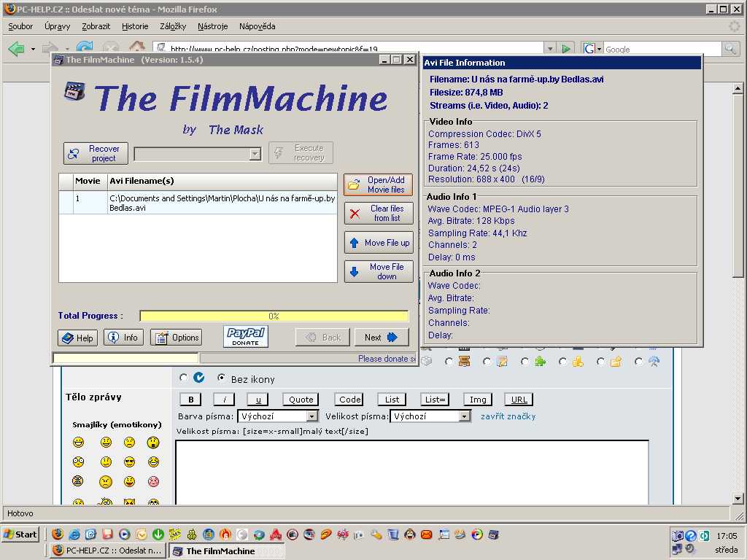
Task: Select the puzzle piece icon radio button
Action: click(525, 362)
